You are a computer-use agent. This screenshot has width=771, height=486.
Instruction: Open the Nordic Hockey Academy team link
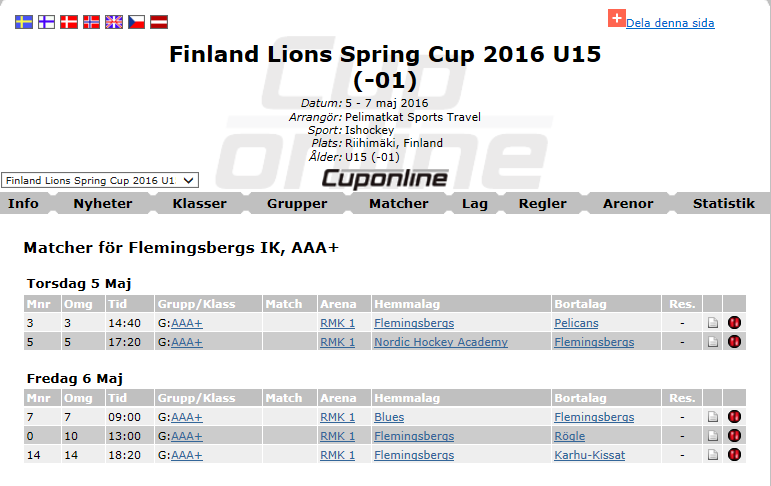[x=440, y=342]
